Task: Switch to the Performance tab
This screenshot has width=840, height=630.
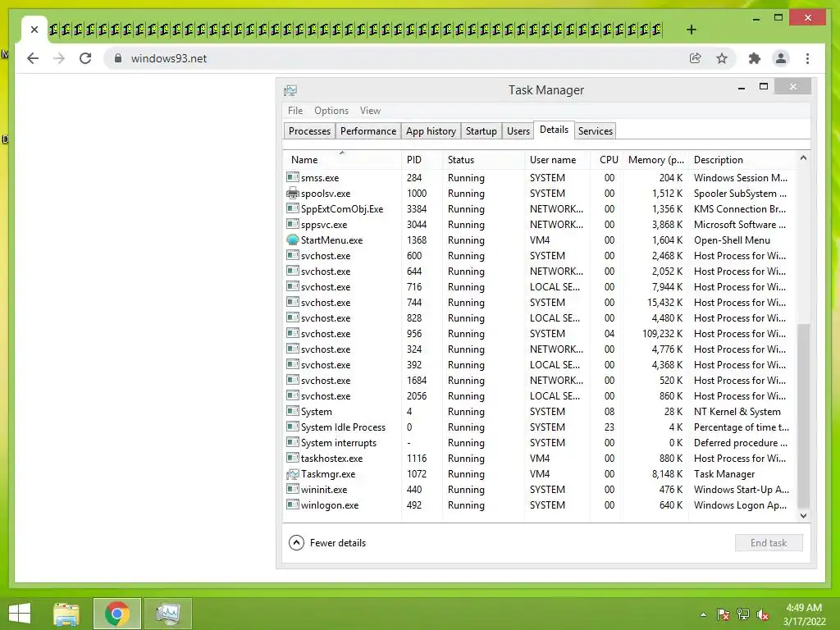Action: [x=368, y=131]
